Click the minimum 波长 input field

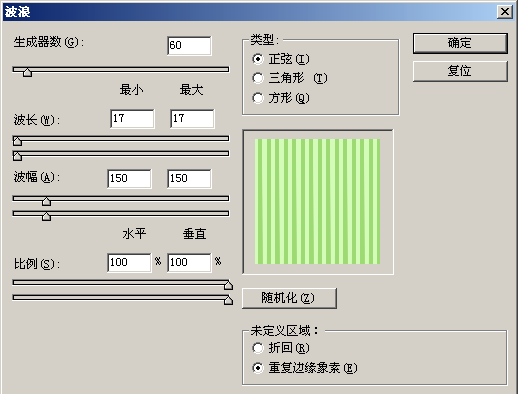[x=132, y=118]
